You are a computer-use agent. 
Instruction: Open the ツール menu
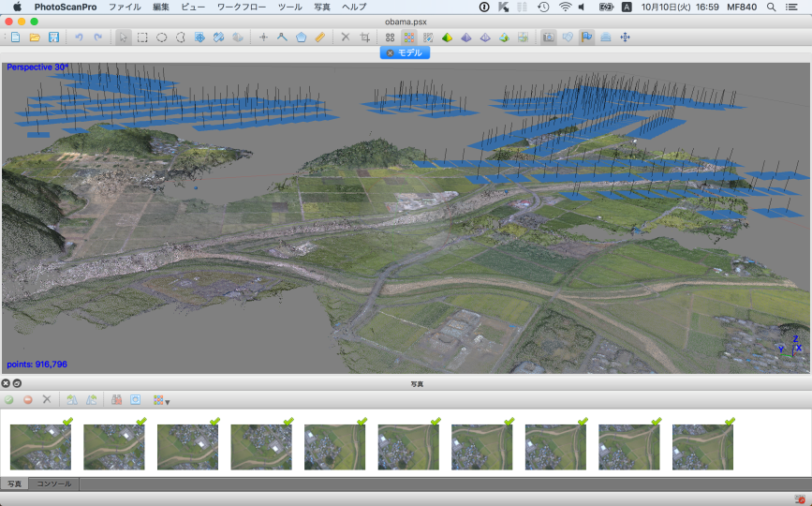(290, 7)
